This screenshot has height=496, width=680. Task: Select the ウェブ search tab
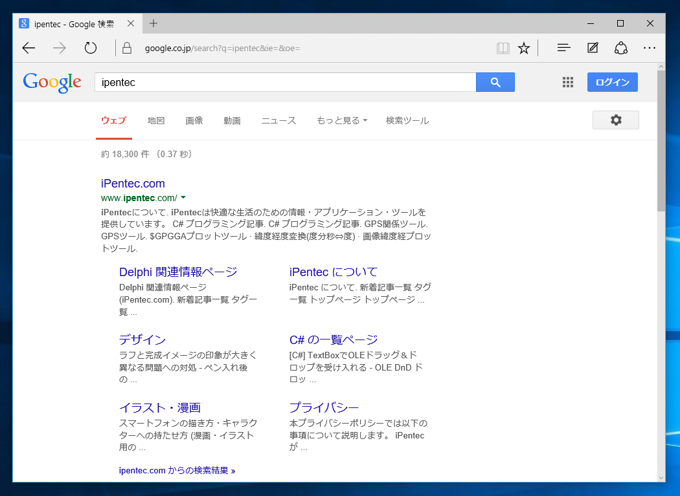(114, 121)
